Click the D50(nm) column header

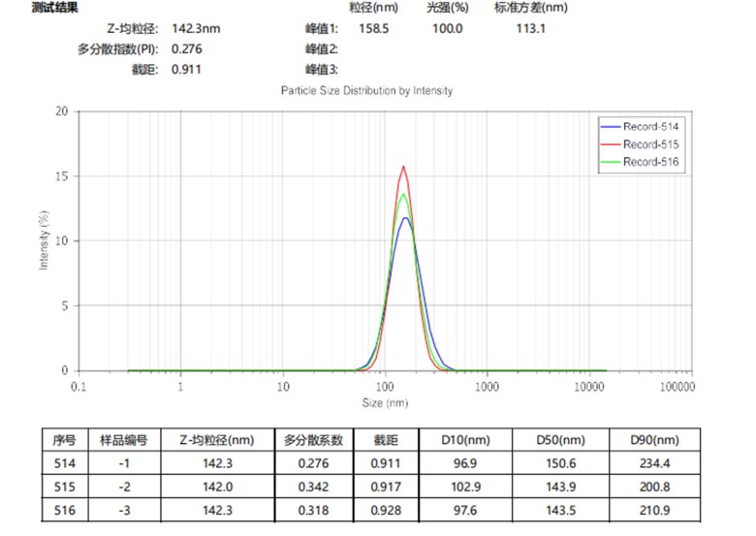pos(561,440)
